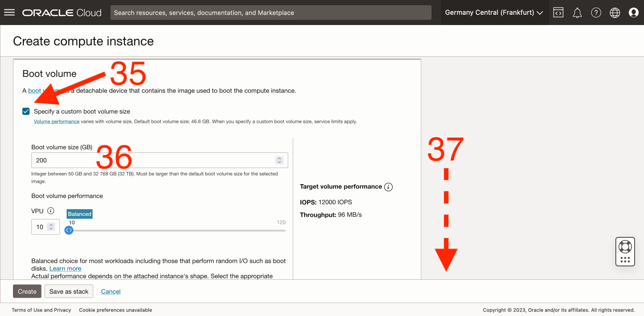Click the Create button
Image resolution: width=644 pixels, height=316 pixels.
point(27,291)
